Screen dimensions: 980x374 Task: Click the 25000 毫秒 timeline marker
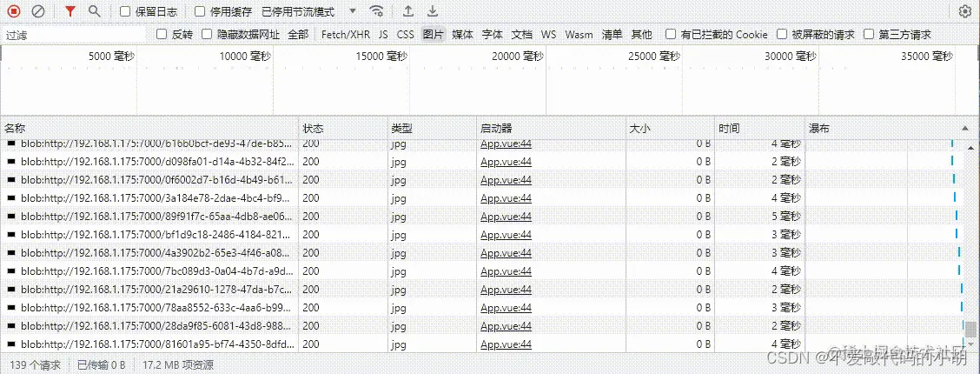point(653,57)
